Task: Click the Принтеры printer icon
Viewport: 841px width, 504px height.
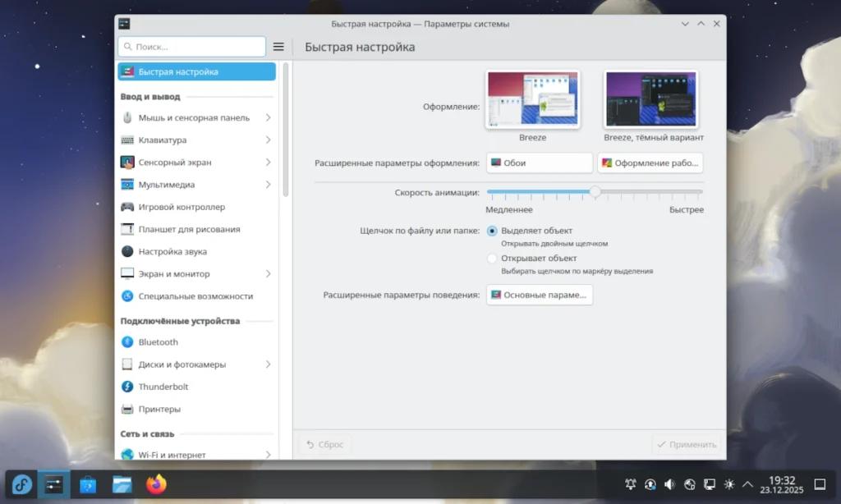Action: coord(127,409)
